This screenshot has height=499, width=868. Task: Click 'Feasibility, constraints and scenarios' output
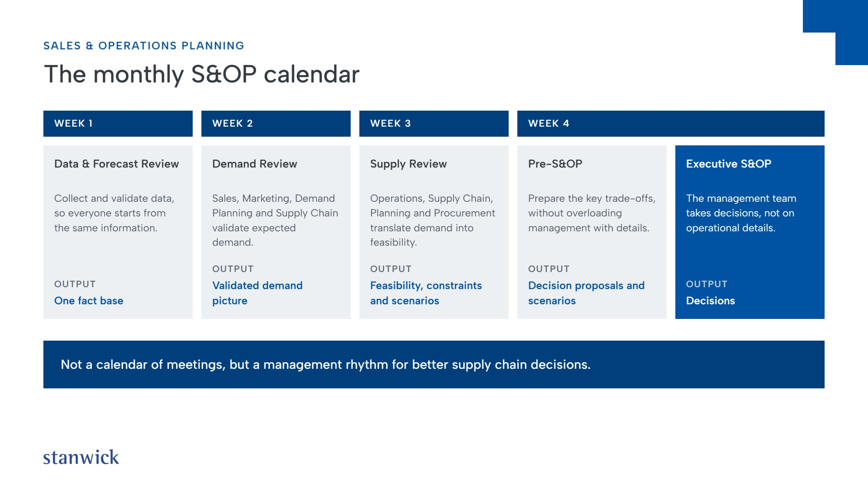(426, 293)
